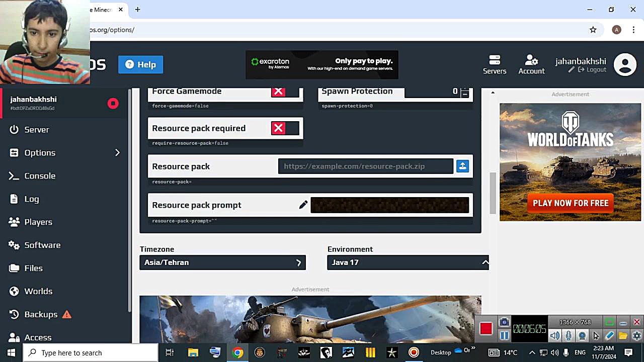The height and width of the screenshot is (362, 644).
Task: Go to Software in sidebar
Action: 42,245
